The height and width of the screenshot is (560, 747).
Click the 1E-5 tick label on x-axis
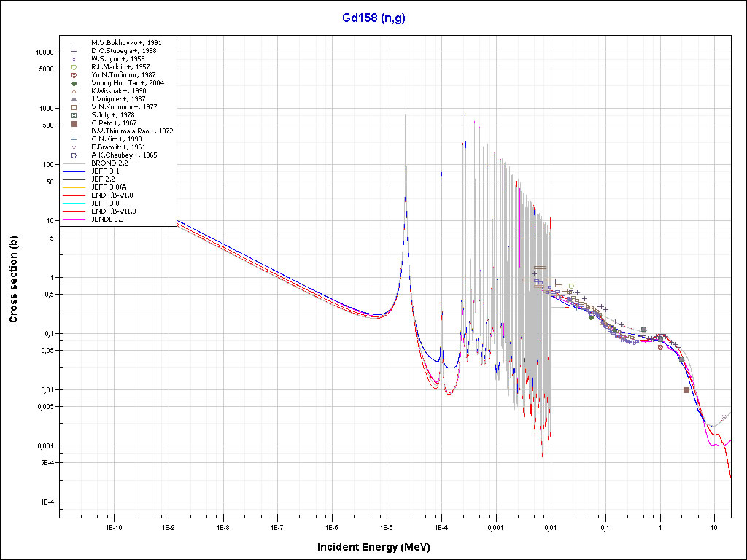[386, 526]
